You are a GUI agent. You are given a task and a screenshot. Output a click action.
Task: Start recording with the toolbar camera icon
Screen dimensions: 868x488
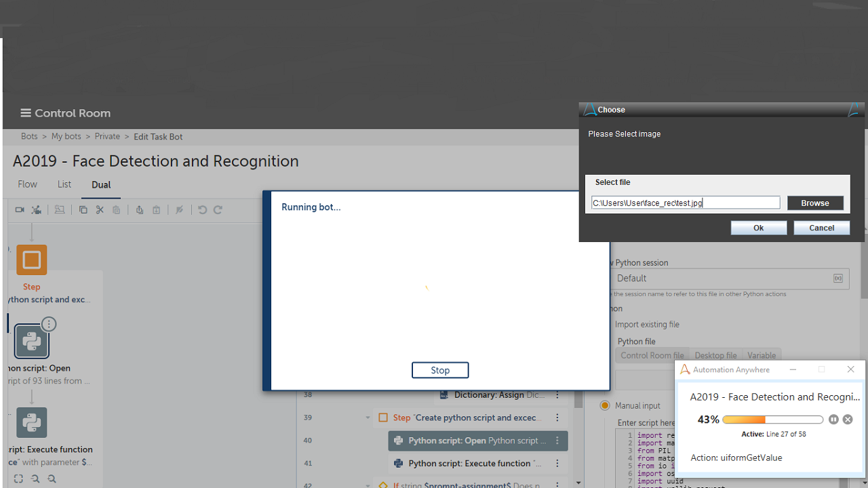pos(20,210)
